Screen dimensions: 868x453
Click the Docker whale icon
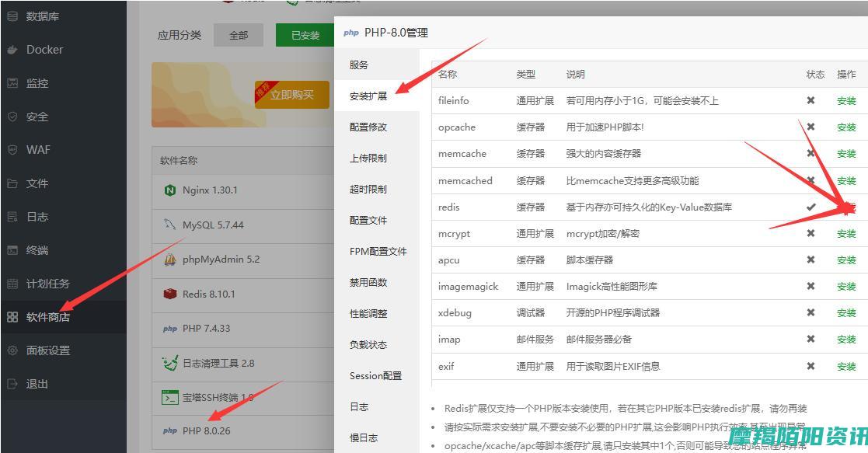[x=12, y=50]
